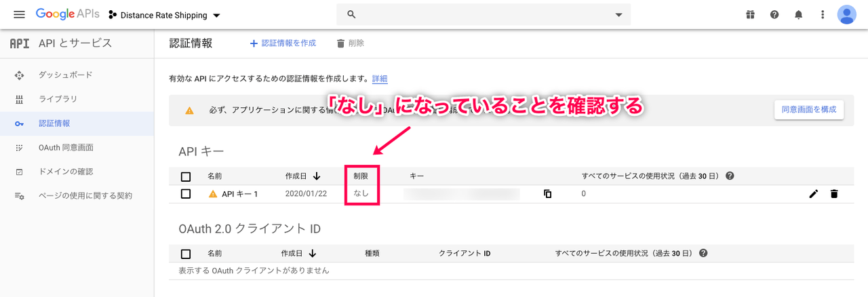Viewport: 868px width, 297px height.
Task: Click 認証情報を作成 to create credentials
Action: pos(283,43)
